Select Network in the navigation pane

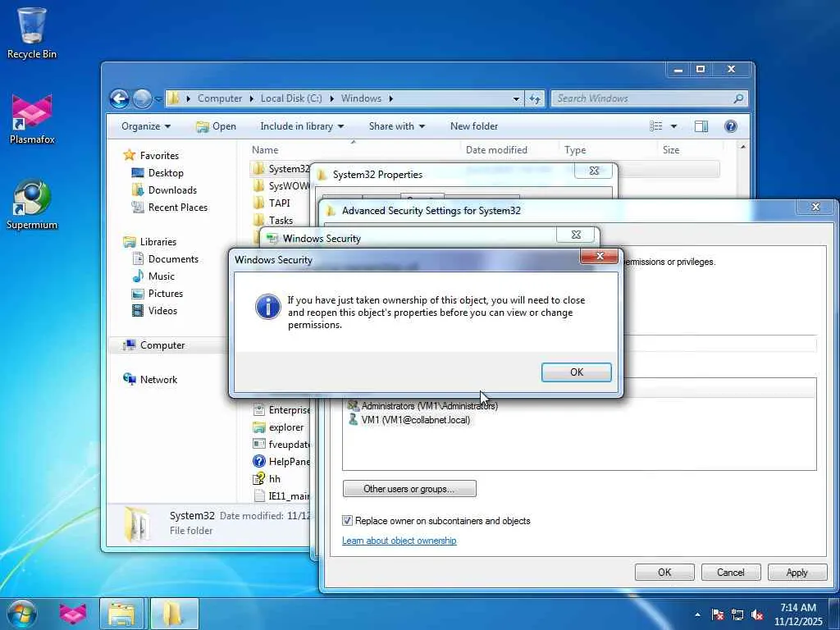[x=158, y=380]
